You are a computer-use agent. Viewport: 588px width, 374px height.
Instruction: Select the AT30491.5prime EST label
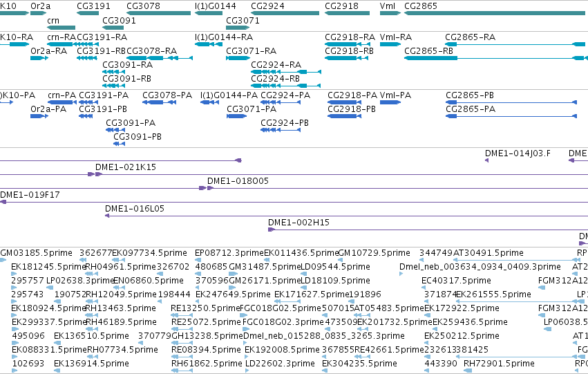(489, 253)
